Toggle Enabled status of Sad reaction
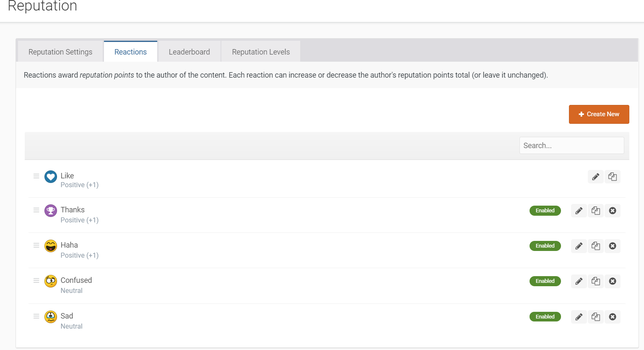The width and height of the screenshot is (644, 350). coord(545,317)
